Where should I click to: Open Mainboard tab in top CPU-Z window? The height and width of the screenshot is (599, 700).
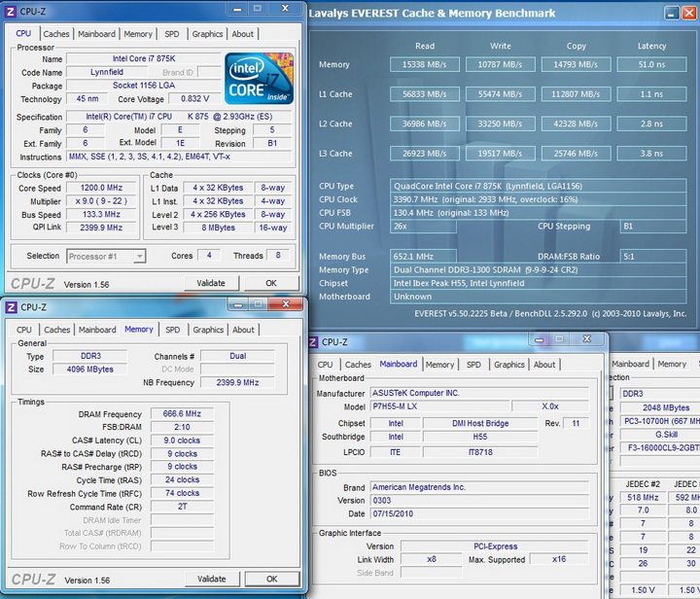pos(96,34)
